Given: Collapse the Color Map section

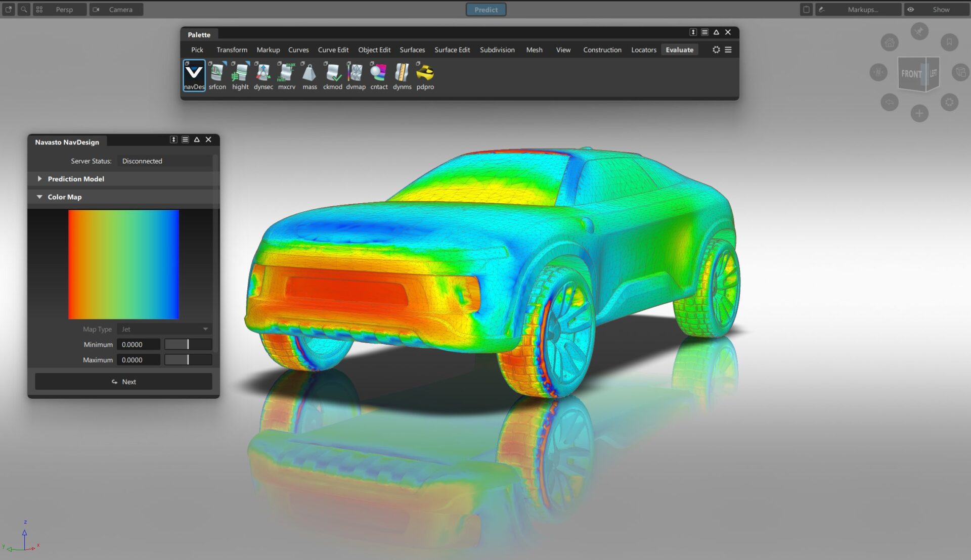Looking at the screenshot, I should click(x=39, y=197).
